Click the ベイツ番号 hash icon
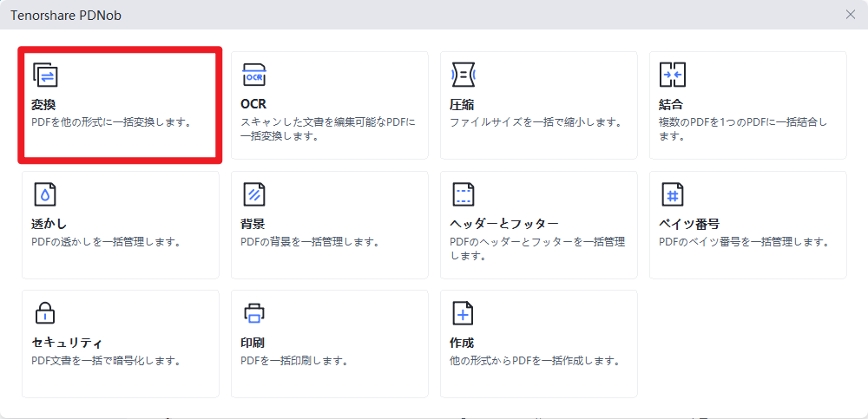Image resolution: width=868 pixels, height=419 pixels. [673, 194]
